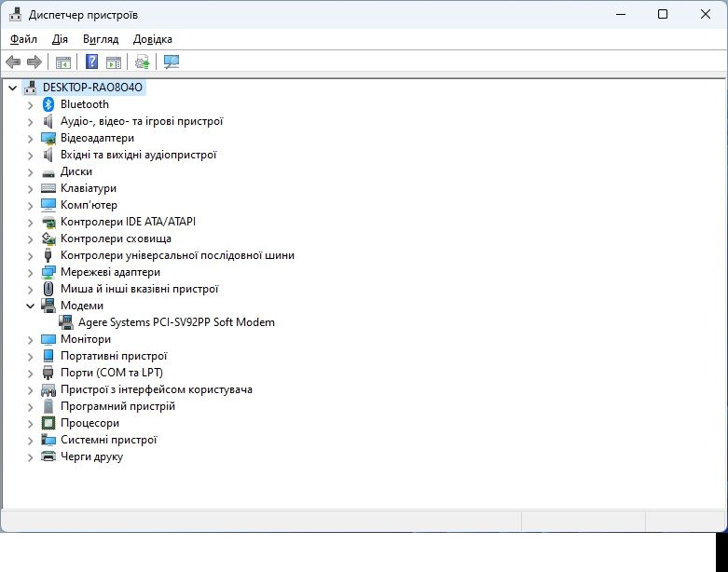728x572 pixels.
Task: Open the Дія menu
Action: tap(60, 39)
